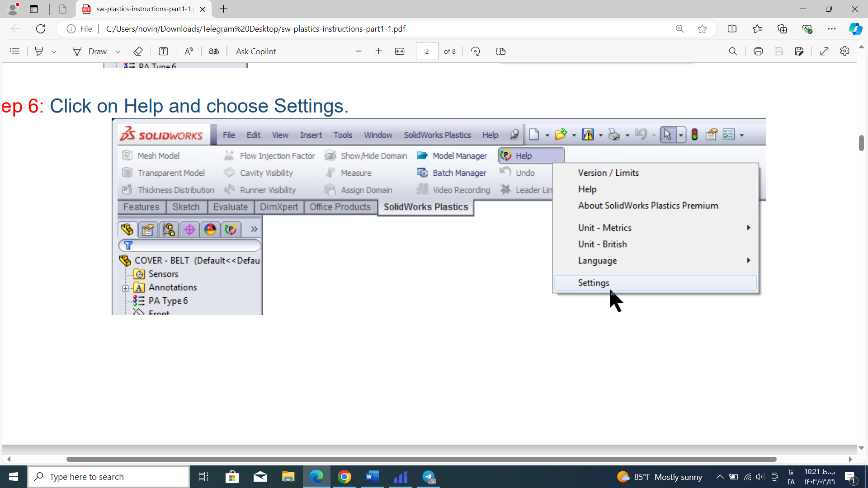This screenshot has width=868, height=488.
Task: Open the Favorites list
Action: [757, 29]
